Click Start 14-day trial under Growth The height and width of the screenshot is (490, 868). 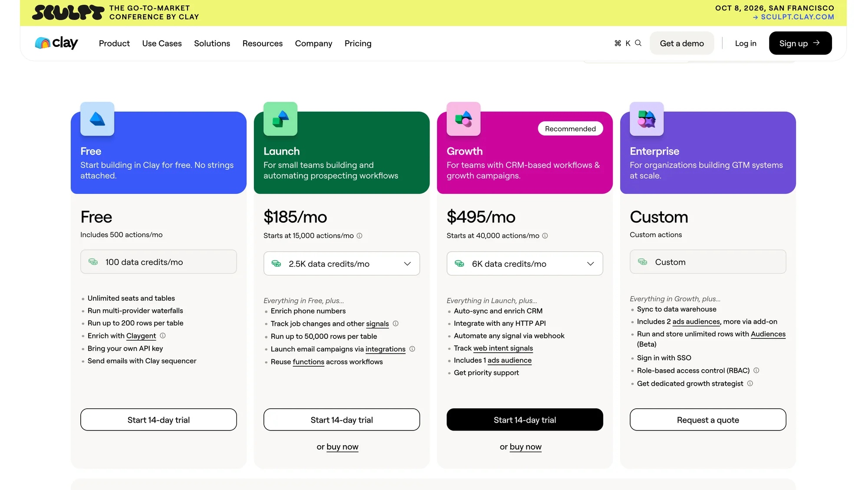pos(525,420)
